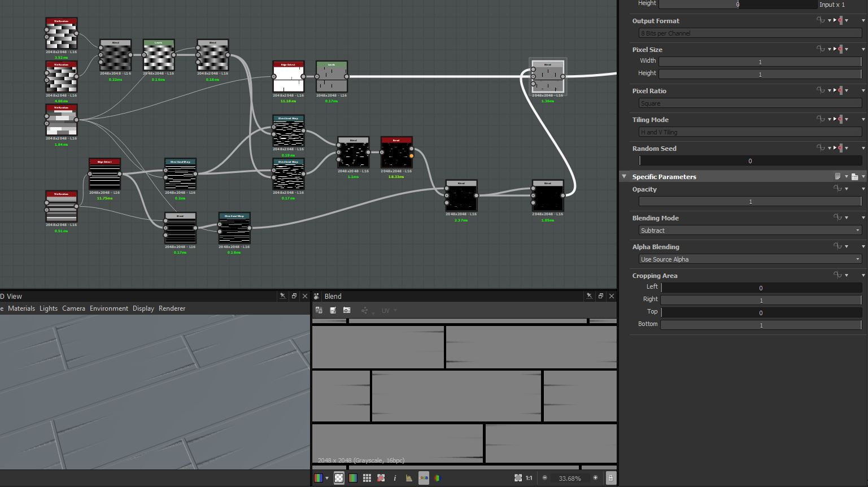Open the Opacity row options arrow
The width and height of the screenshot is (868, 487).
[x=863, y=189]
